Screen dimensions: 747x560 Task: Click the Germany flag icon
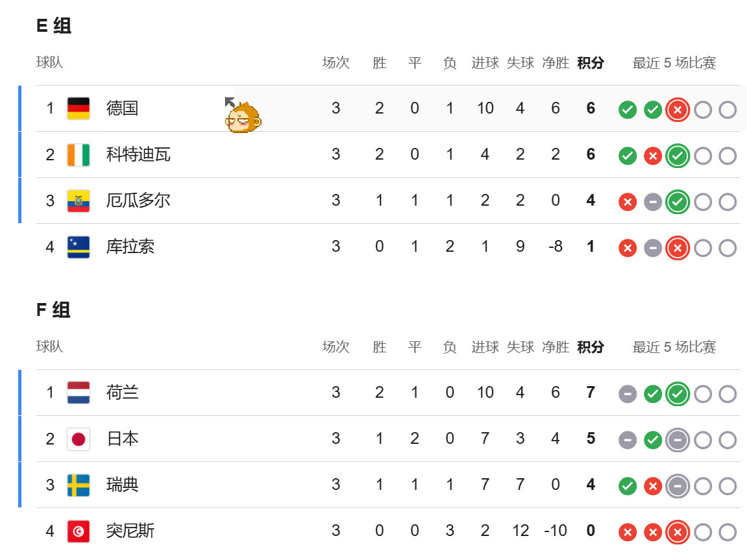click(x=79, y=108)
